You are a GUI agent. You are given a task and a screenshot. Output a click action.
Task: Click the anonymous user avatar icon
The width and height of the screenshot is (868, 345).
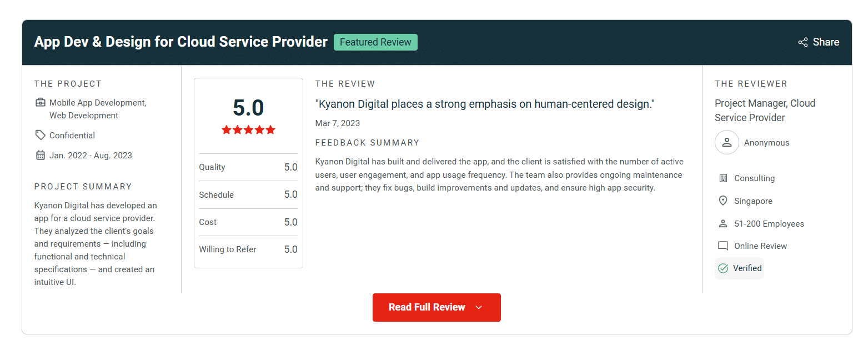(726, 142)
